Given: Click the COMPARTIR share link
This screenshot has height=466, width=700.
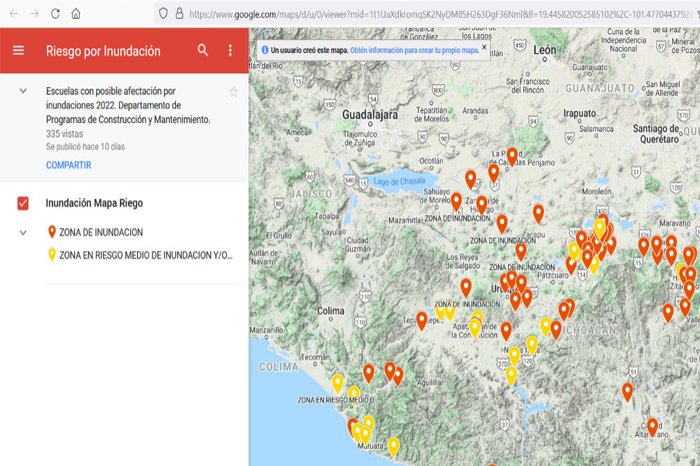Looking at the screenshot, I should pyautogui.click(x=68, y=165).
